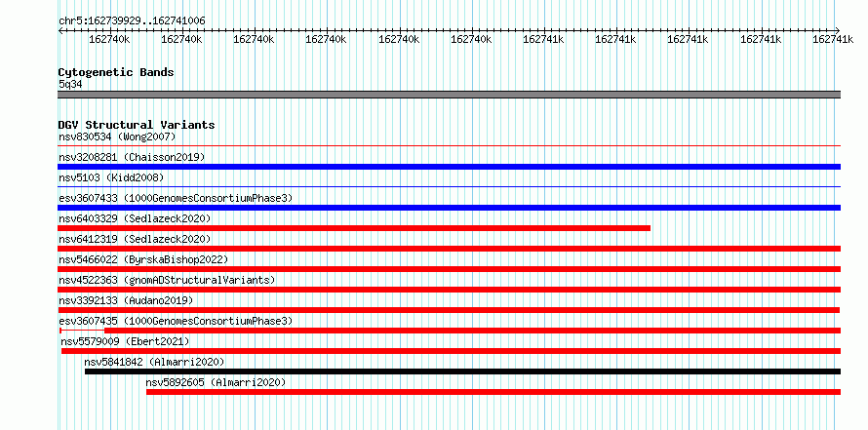Open the nsv5841842 (Almarri2020) variant label
868x430 pixels.
click(x=154, y=362)
